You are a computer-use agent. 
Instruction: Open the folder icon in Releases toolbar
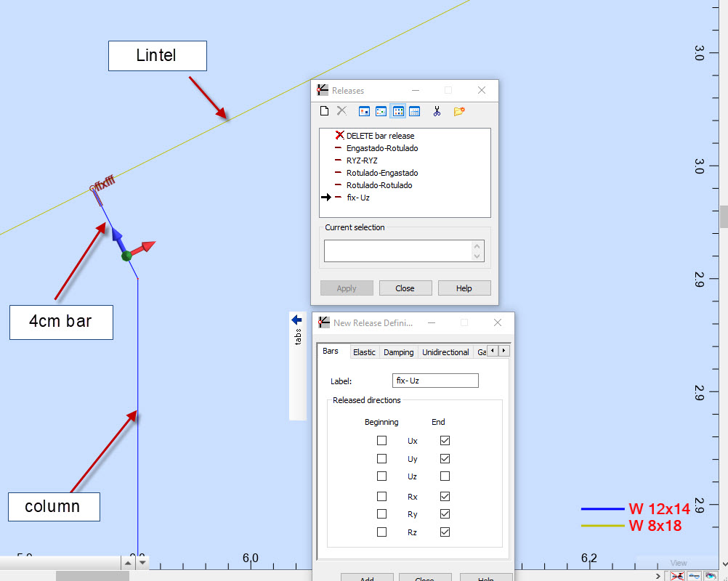(x=459, y=111)
